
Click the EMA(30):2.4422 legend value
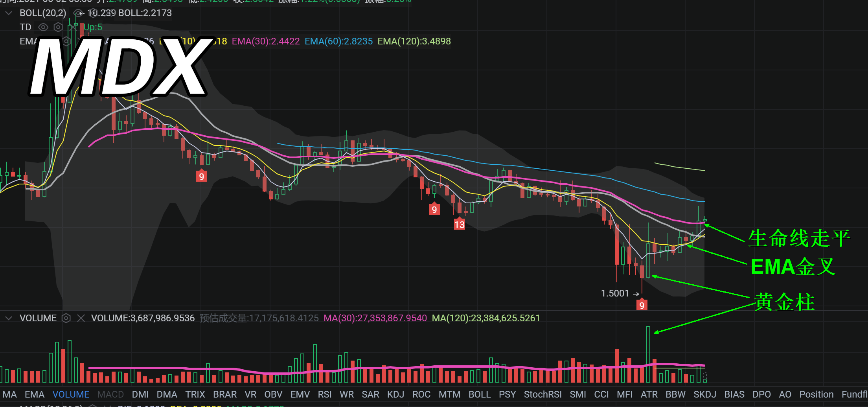click(266, 41)
